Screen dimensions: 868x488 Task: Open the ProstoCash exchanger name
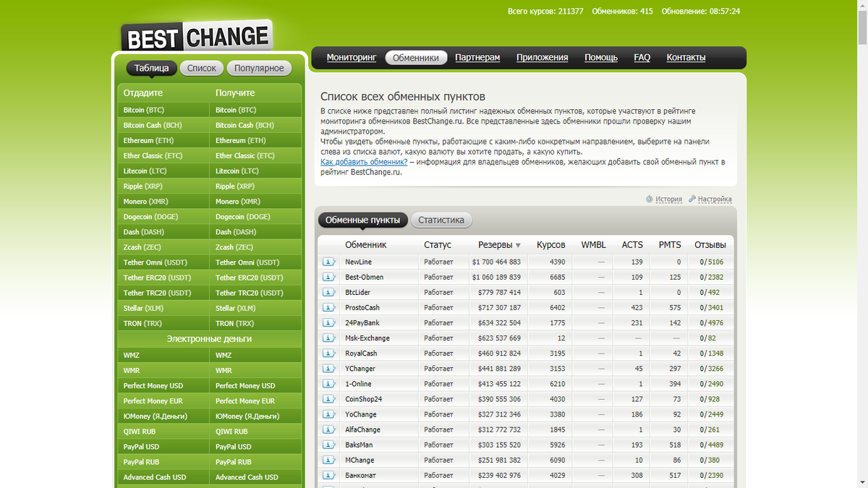(x=362, y=307)
